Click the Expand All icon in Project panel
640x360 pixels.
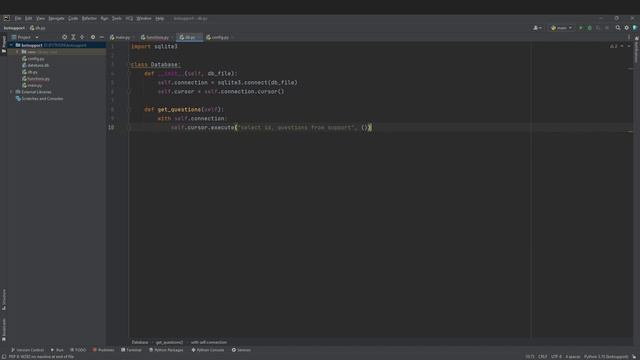[x=73, y=37]
